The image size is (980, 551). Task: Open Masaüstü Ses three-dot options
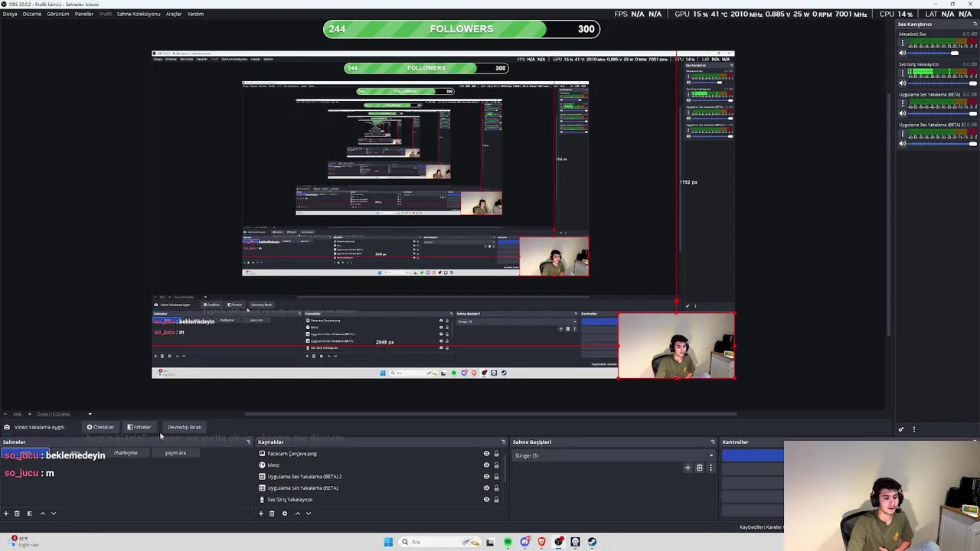click(903, 43)
